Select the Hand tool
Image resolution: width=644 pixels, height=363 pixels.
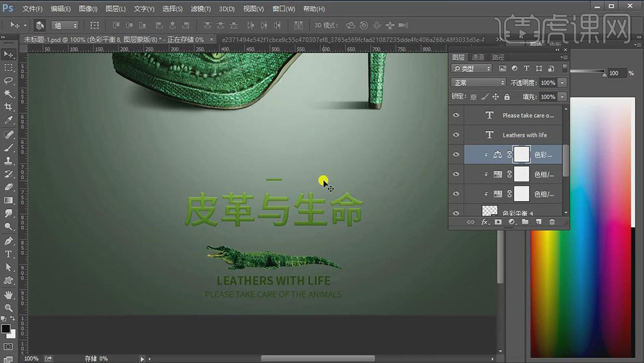8,295
